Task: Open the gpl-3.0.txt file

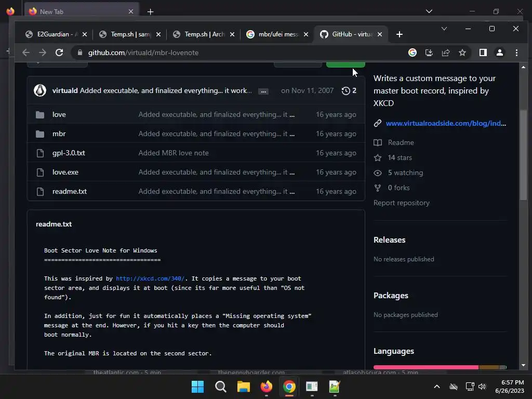Action: [x=69, y=153]
